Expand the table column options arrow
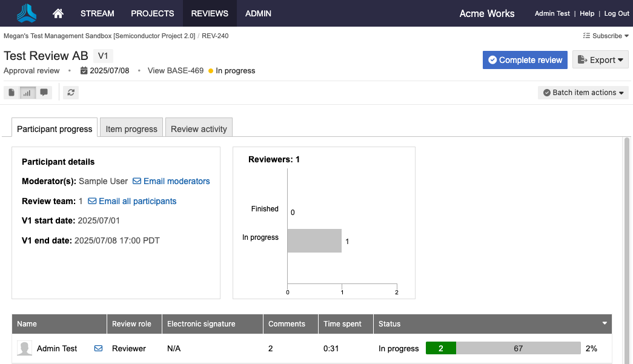The image size is (633, 364). pyautogui.click(x=604, y=323)
